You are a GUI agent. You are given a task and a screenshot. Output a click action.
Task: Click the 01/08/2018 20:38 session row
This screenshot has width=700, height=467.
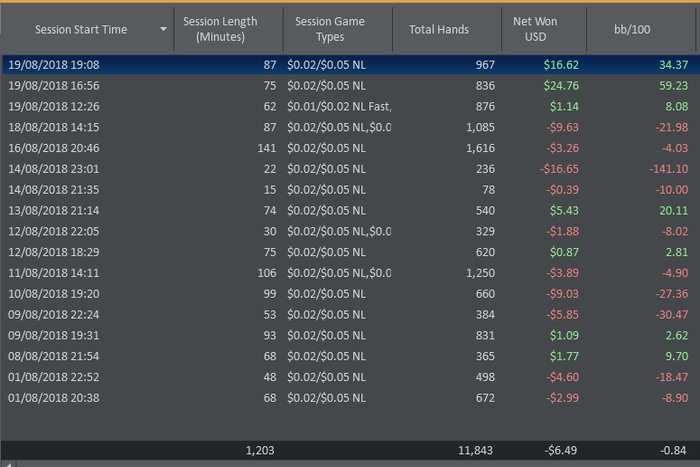click(x=350, y=398)
